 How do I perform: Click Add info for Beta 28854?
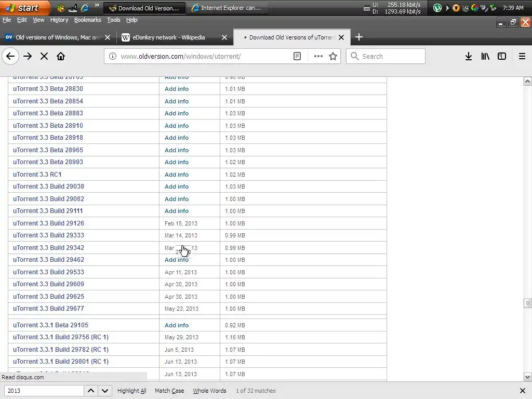click(x=177, y=101)
